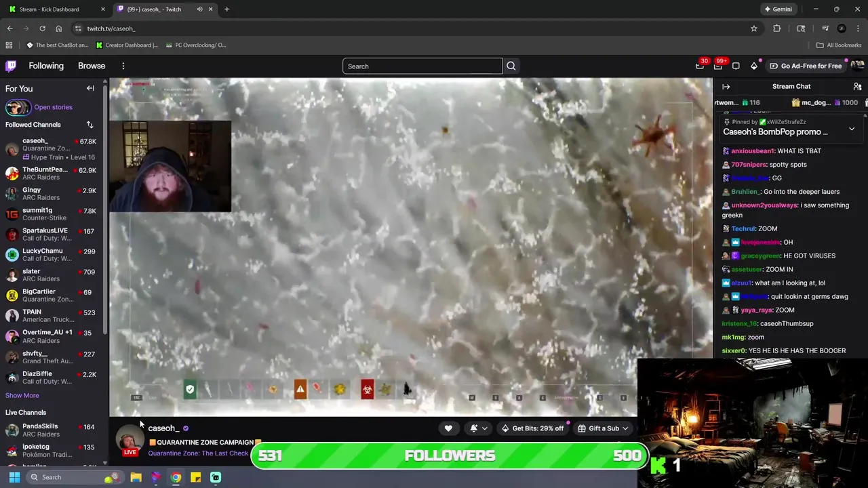
Task: Click the search magnifier button
Action: point(511,66)
